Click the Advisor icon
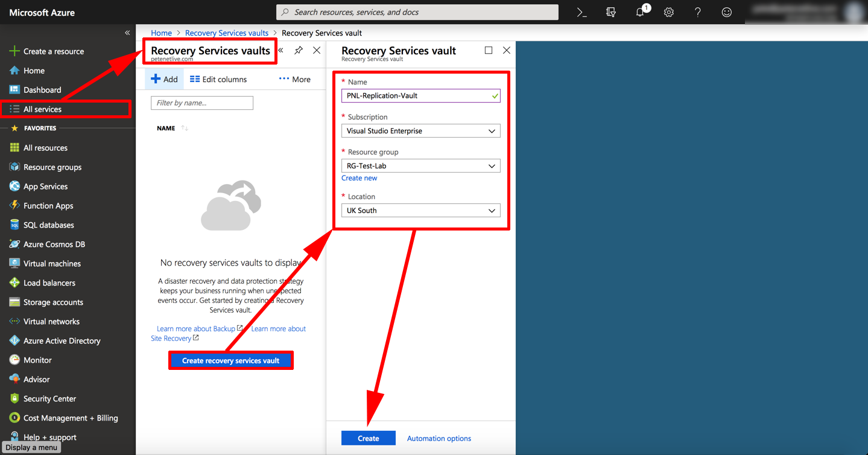The width and height of the screenshot is (868, 455). [14, 380]
